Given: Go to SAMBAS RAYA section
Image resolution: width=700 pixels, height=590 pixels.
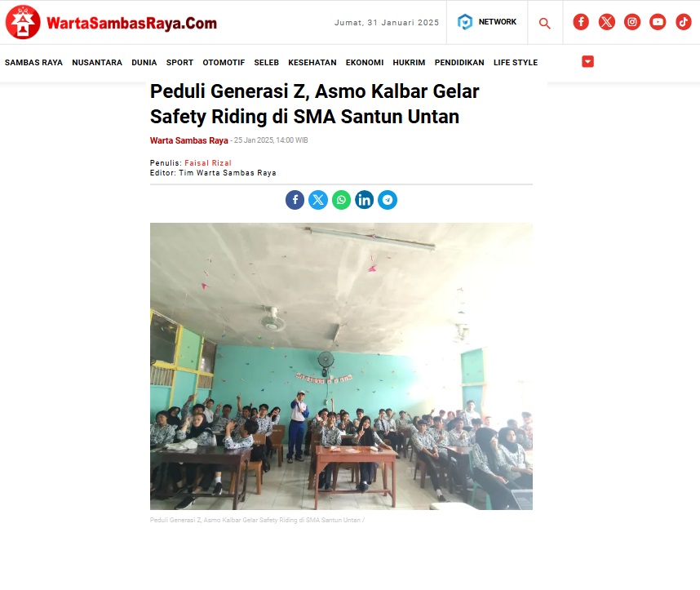Looking at the screenshot, I should [33, 63].
